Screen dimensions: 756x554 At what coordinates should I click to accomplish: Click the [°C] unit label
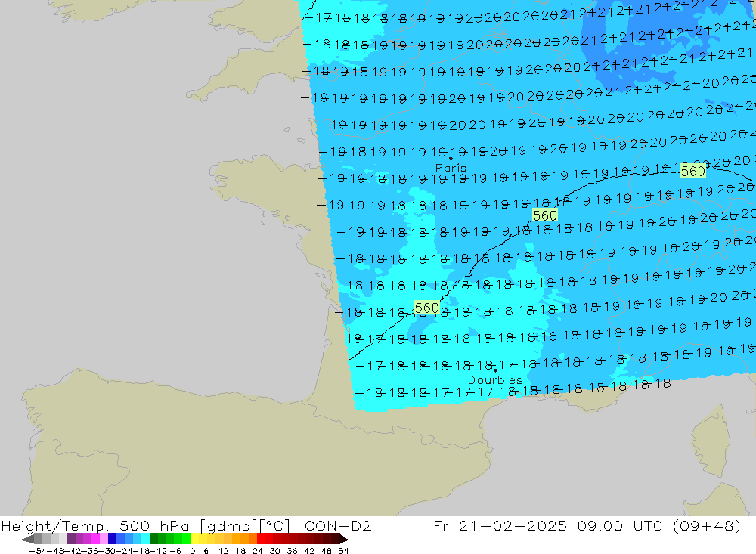coord(275,526)
